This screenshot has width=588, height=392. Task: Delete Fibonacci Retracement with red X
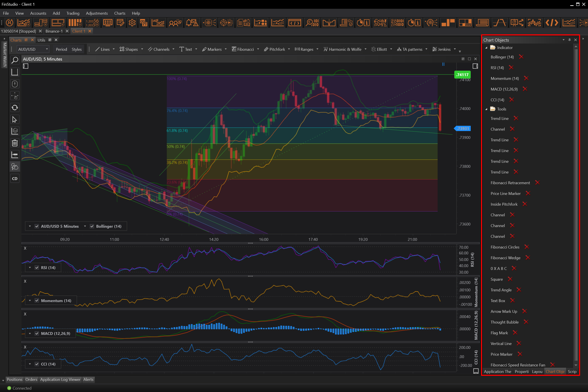[x=537, y=182]
